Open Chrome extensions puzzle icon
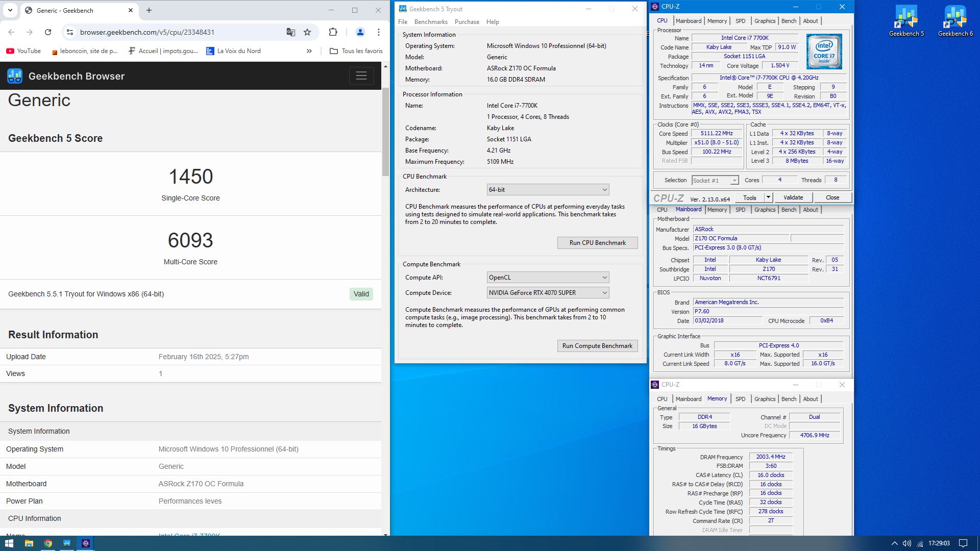 (x=333, y=32)
